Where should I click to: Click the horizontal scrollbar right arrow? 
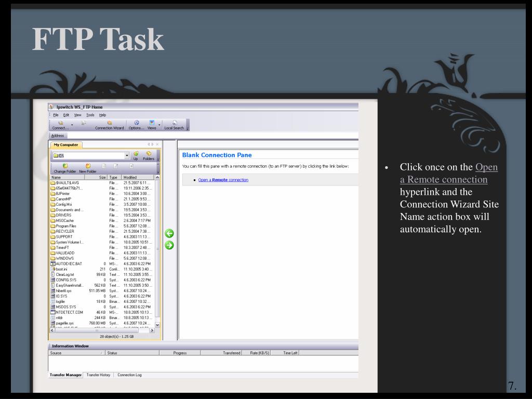(x=152, y=330)
